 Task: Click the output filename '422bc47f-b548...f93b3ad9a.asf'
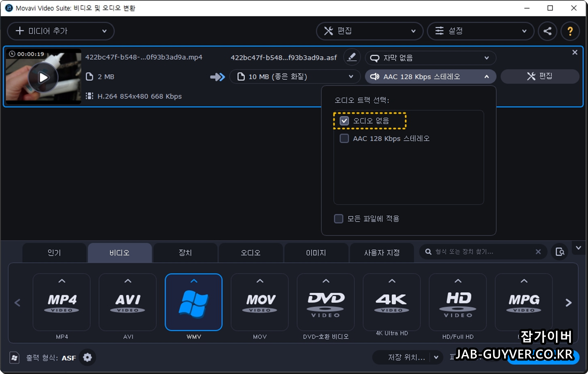click(x=284, y=58)
